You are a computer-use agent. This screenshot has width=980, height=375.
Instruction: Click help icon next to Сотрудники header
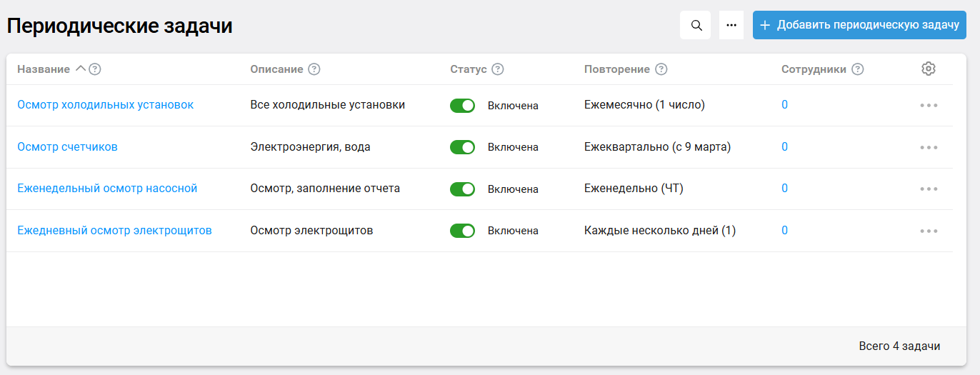pyautogui.click(x=858, y=69)
